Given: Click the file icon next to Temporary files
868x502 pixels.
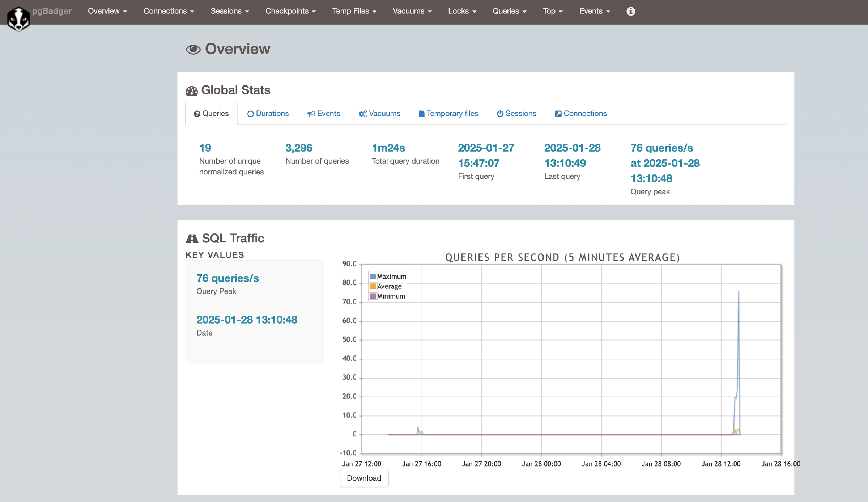Looking at the screenshot, I should (421, 114).
